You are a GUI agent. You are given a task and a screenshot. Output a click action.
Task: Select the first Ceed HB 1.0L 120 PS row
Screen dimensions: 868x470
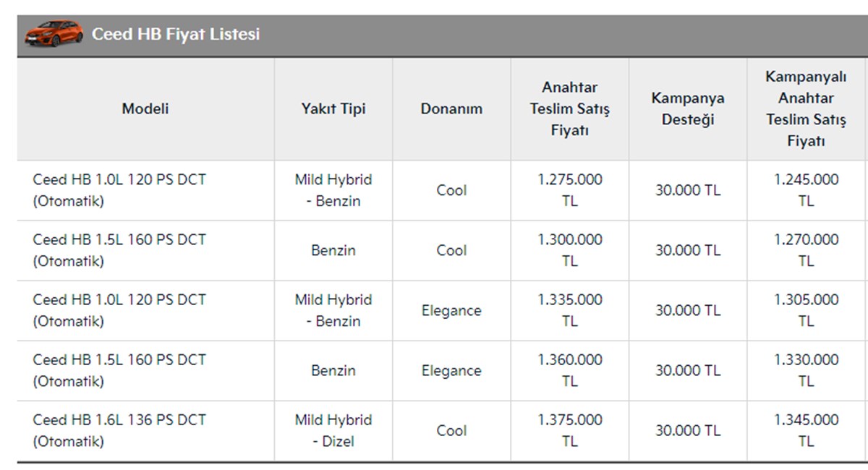(119, 190)
